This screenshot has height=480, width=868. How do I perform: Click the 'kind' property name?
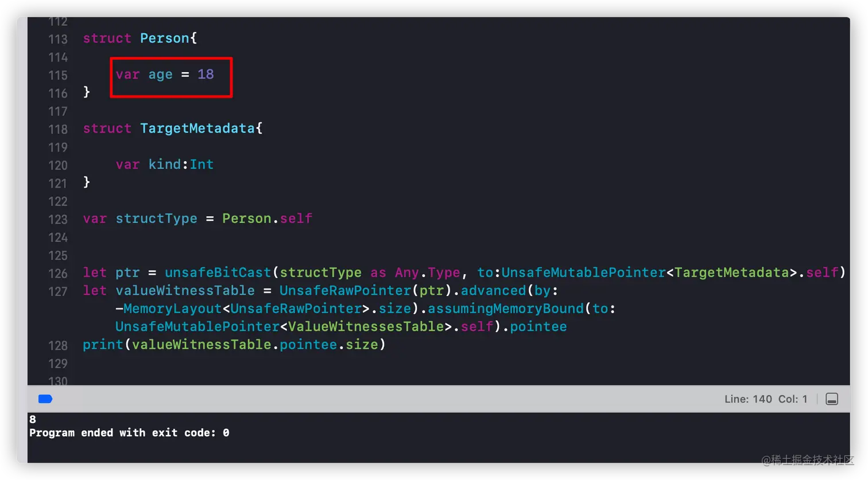[164, 165]
